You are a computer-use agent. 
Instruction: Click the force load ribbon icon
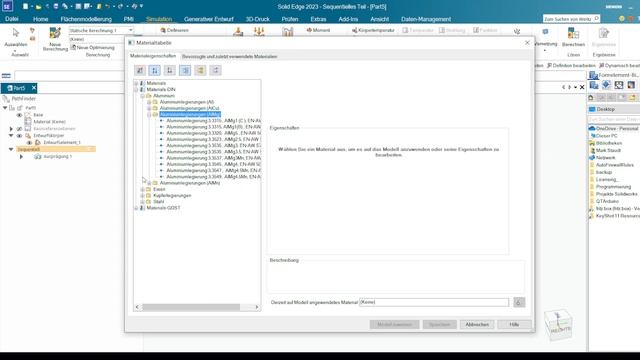pos(238,32)
